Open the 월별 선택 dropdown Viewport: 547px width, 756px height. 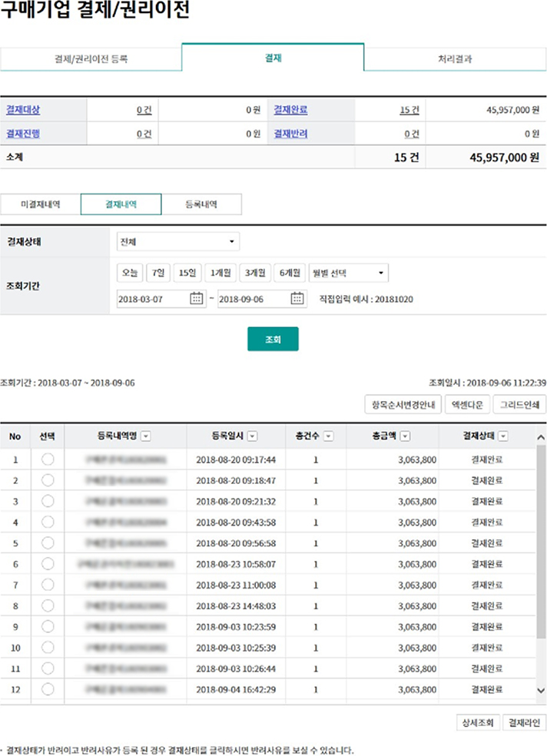(348, 273)
